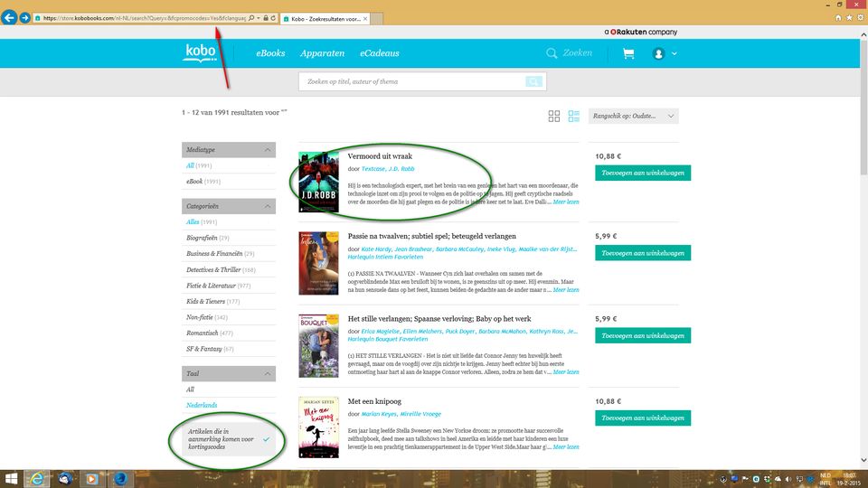Open the eBooks menu
The image size is (868, 488).
pos(270,53)
